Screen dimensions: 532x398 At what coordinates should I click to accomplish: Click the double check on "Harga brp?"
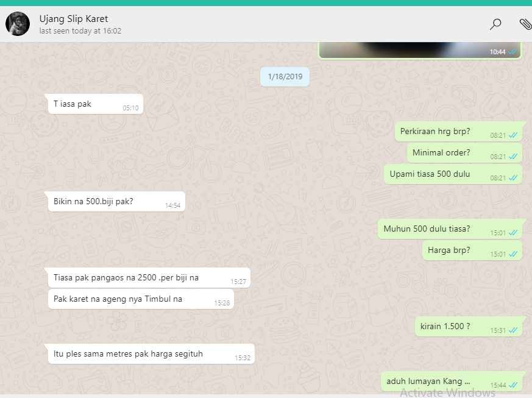tap(512, 254)
